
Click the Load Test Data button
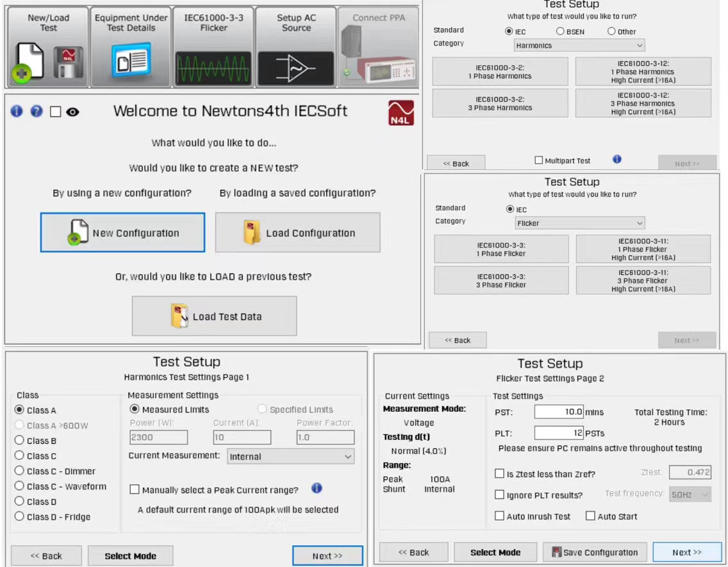214,316
